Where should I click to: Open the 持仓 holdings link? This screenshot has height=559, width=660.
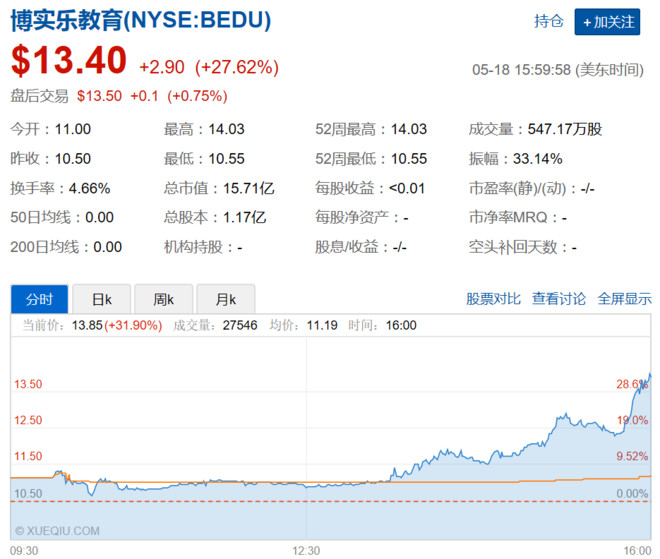(549, 22)
